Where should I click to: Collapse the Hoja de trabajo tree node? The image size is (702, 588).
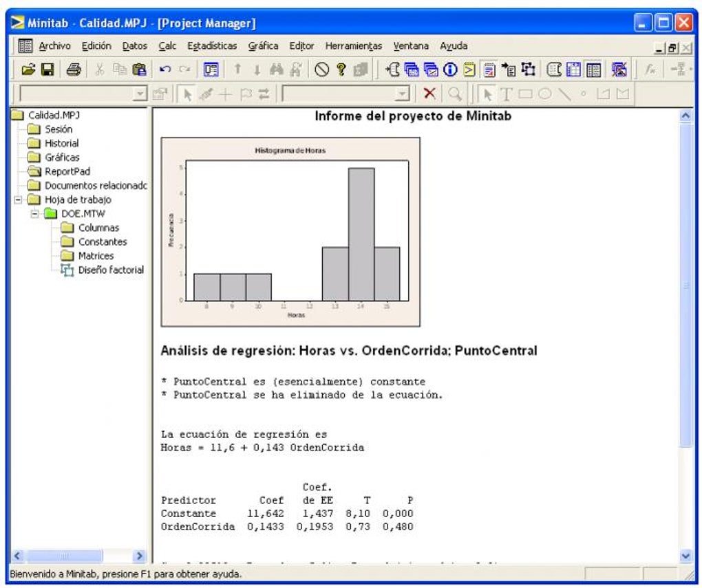[18, 199]
